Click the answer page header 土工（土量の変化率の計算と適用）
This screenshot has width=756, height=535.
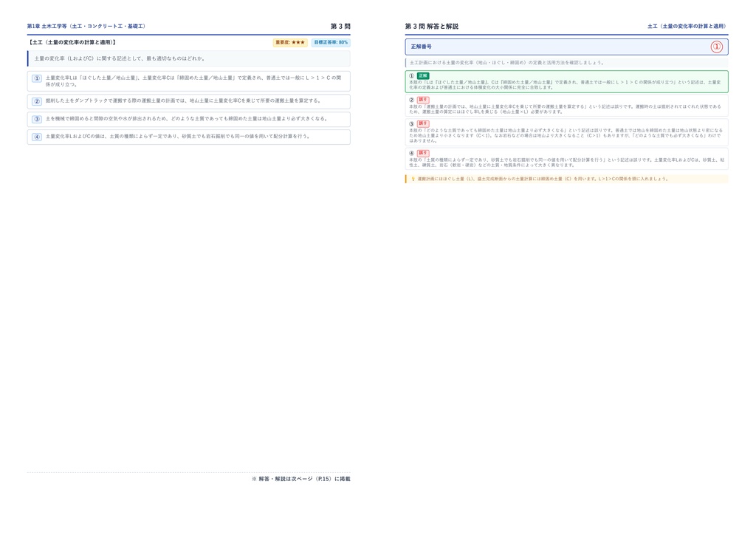tap(687, 26)
